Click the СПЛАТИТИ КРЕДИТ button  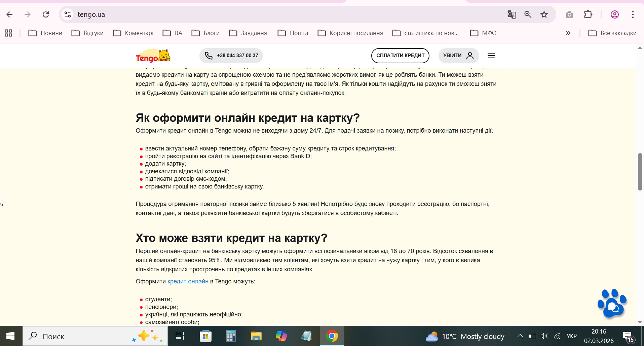point(400,56)
